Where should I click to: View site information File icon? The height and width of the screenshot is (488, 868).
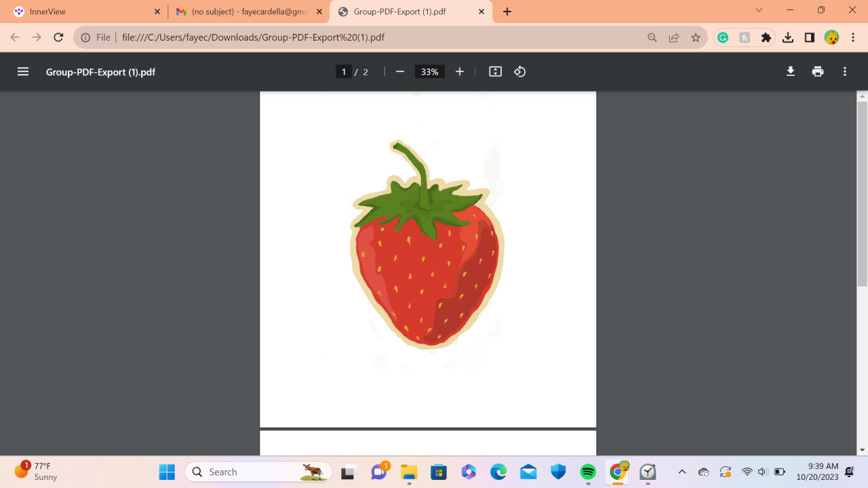[96, 38]
